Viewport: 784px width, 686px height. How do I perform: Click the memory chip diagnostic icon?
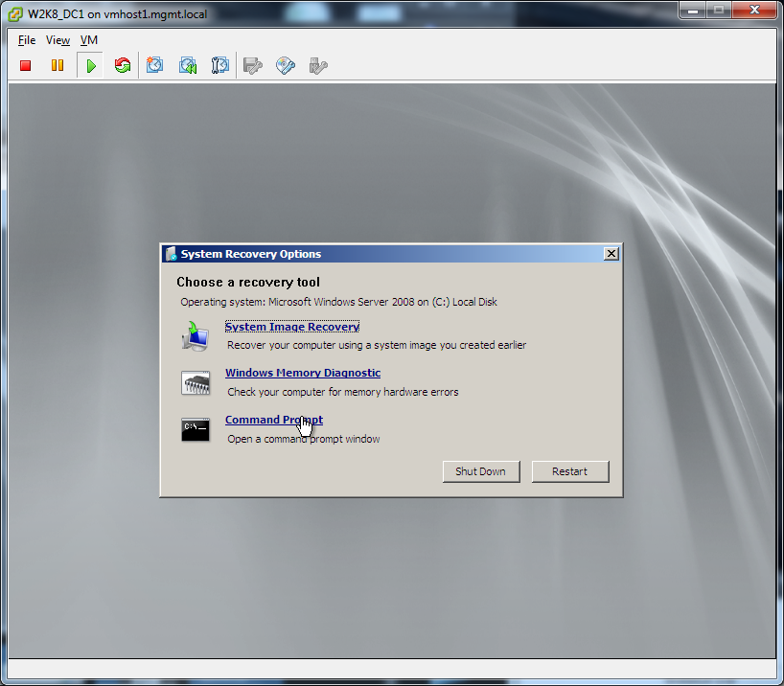tap(196, 383)
